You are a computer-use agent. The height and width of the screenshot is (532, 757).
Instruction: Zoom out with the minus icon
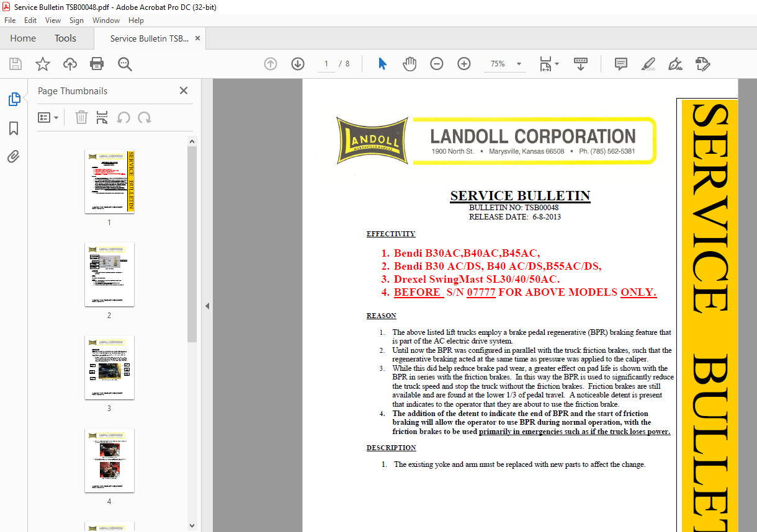(437, 64)
